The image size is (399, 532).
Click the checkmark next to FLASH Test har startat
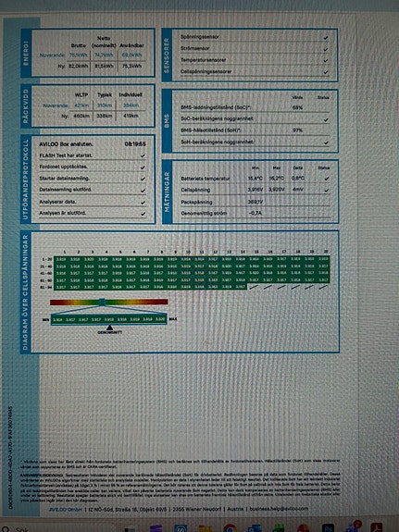(143, 155)
